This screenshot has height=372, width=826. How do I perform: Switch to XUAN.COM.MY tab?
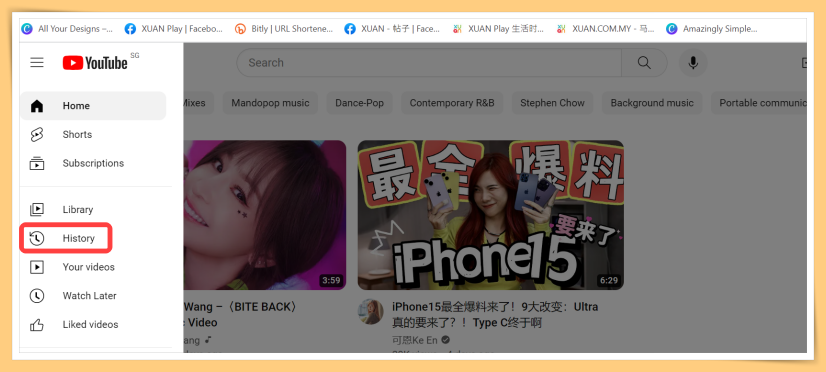click(606, 29)
